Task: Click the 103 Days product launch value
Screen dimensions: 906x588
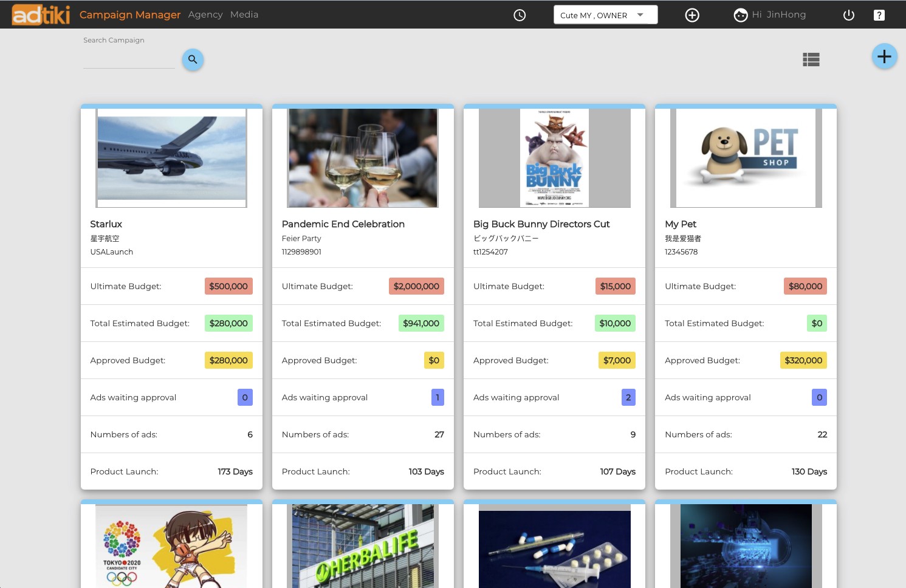Action: pyautogui.click(x=427, y=471)
